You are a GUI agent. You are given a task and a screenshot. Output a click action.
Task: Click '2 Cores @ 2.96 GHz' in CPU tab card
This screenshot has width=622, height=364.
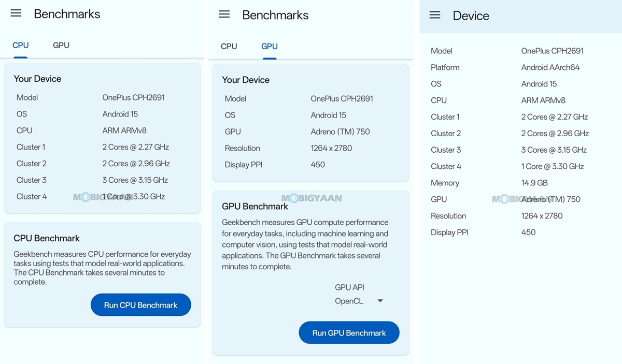(136, 164)
